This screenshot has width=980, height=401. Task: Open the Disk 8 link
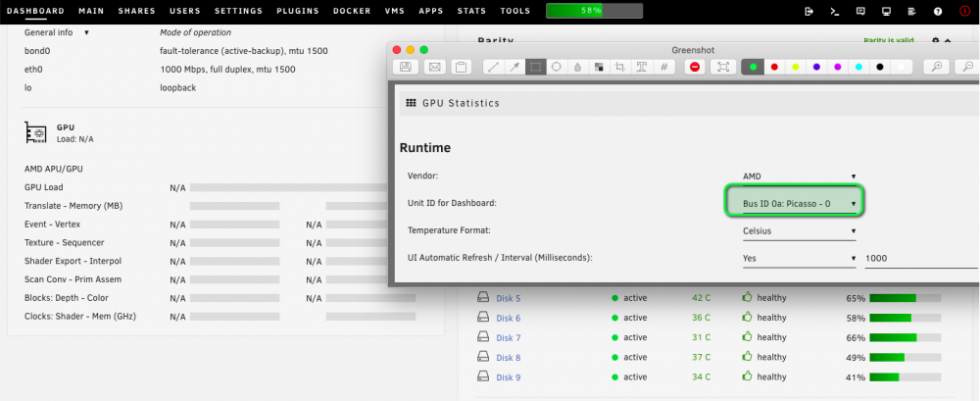[508, 357]
